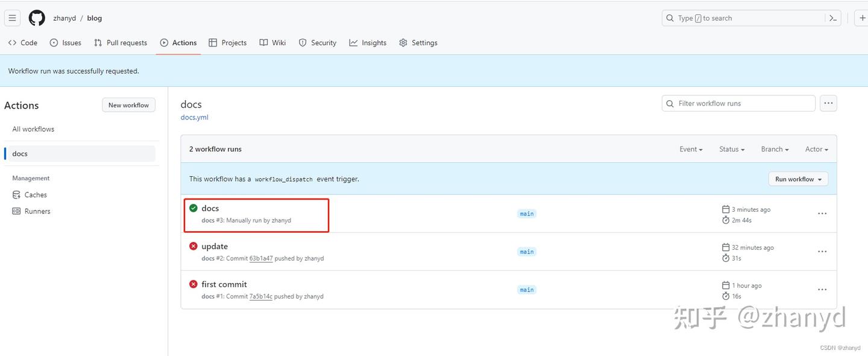Open the Run workflow dropdown button
The width and height of the screenshot is (868, 356).
coord(797,179)
